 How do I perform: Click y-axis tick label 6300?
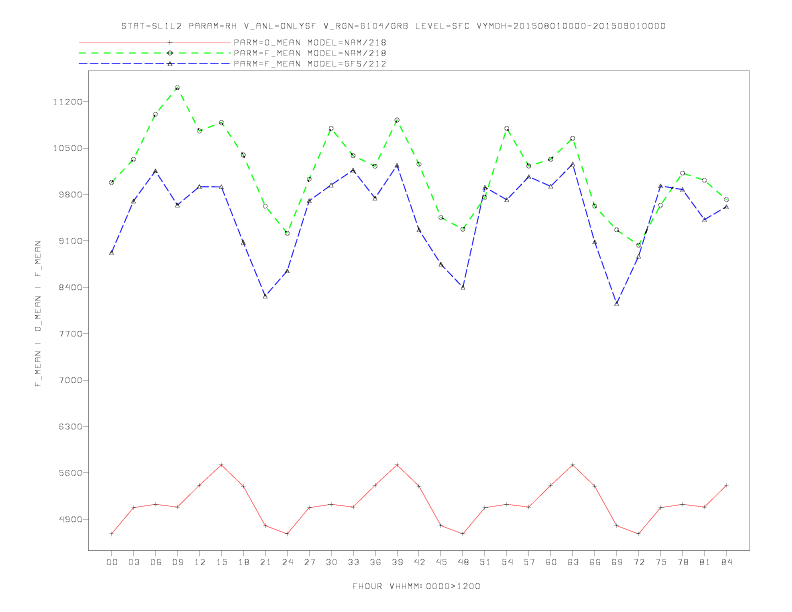point(70,427)
